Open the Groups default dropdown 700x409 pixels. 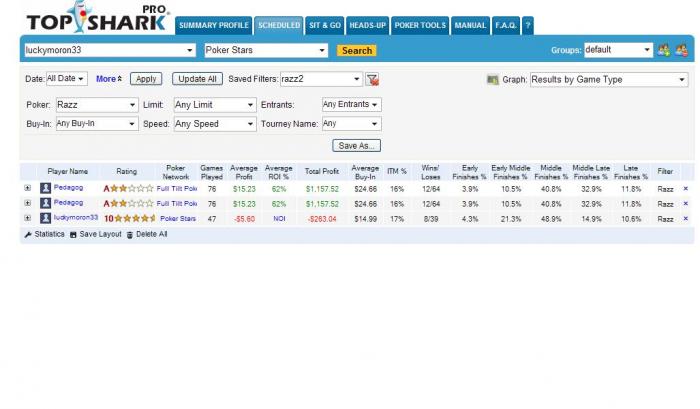(x=618, y=50)
